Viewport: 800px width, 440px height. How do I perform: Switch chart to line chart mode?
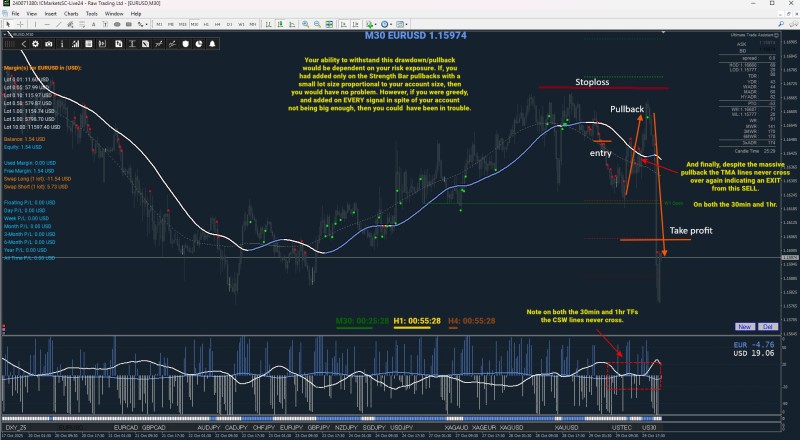coord(292,24)
